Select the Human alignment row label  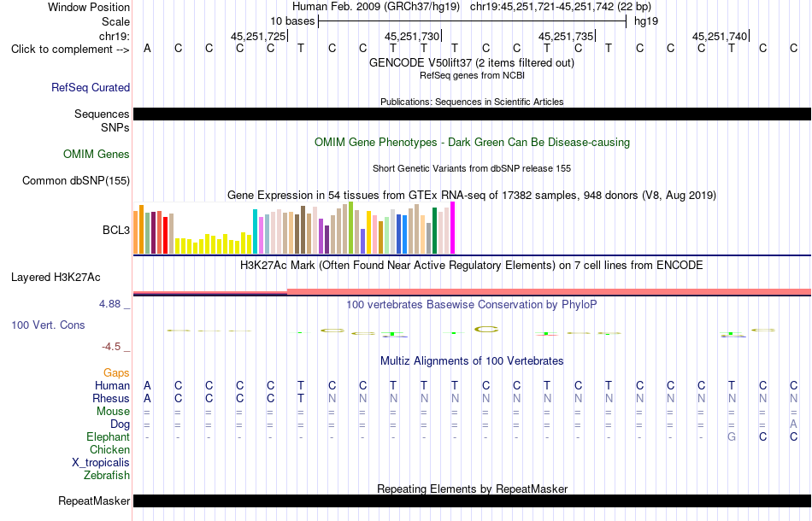coord(112,385)
